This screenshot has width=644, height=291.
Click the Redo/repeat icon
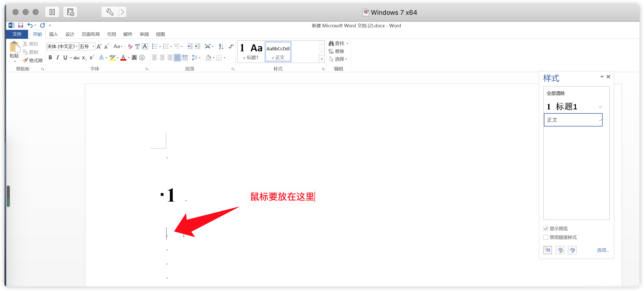[43, 25]
